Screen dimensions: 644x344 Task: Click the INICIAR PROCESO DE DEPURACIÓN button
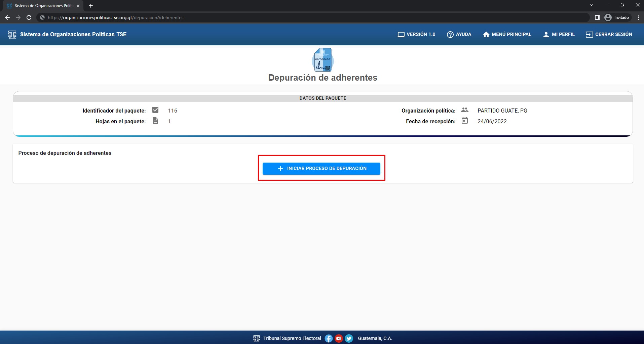click(x=321, y=168)
